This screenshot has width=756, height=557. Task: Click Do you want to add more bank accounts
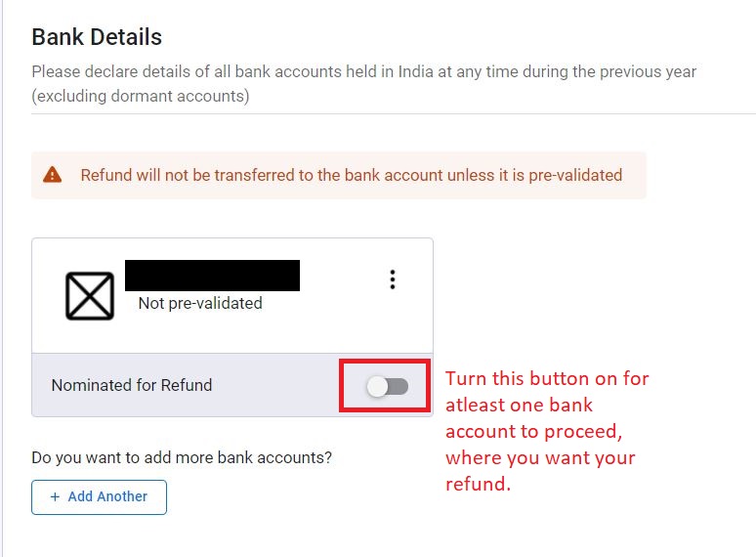tap(182, 457)
